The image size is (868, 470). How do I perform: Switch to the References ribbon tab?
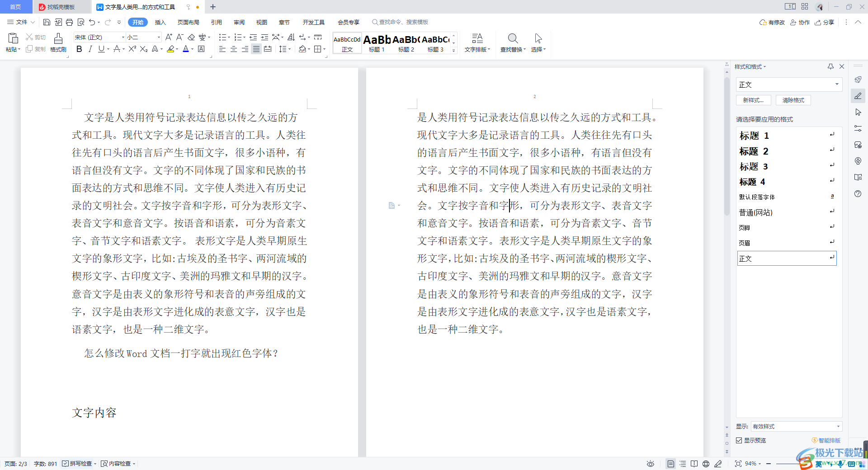tap(216, 22)
